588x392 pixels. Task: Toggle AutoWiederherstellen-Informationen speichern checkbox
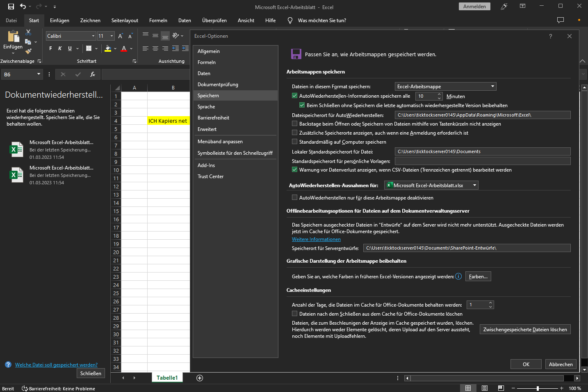294,96
